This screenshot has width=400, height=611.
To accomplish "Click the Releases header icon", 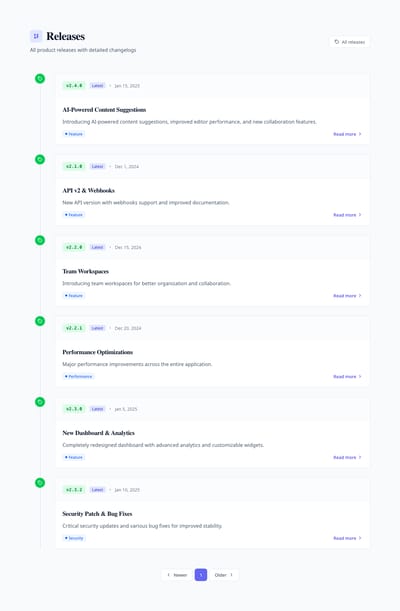I will 36,36.
